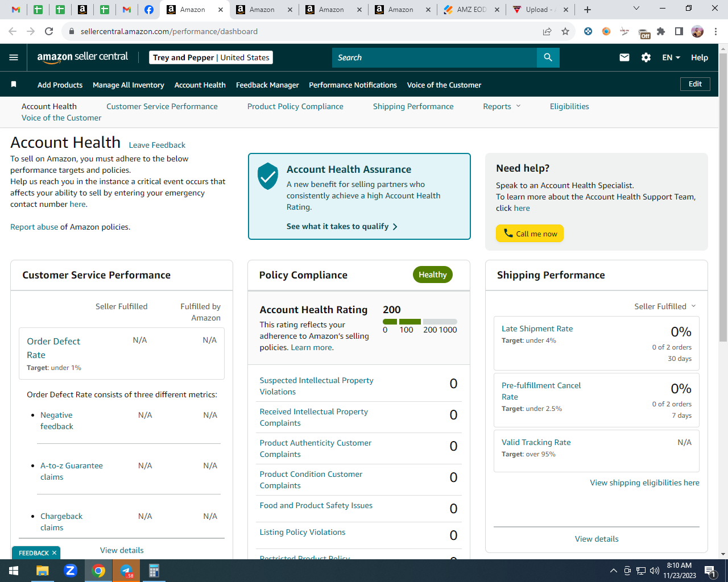Switch to the AMZ EOD browser tab
This screenshot has width=728, height=582.
tap(472, 10)
